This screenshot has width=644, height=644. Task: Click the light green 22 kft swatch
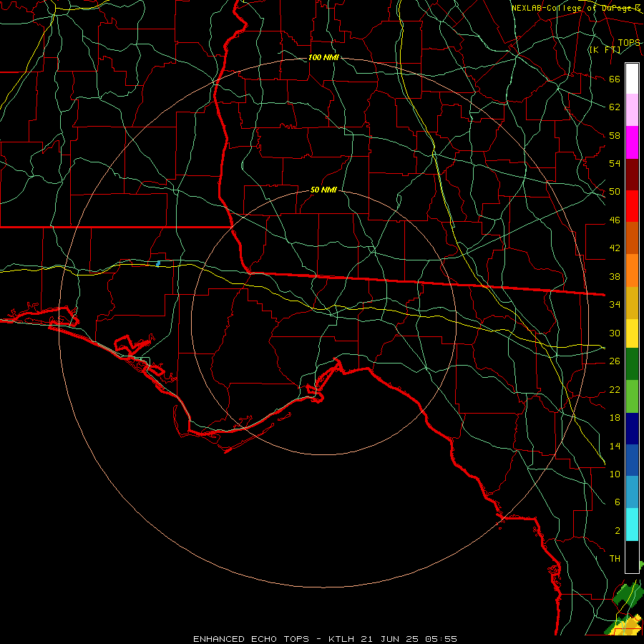[632, 396]
